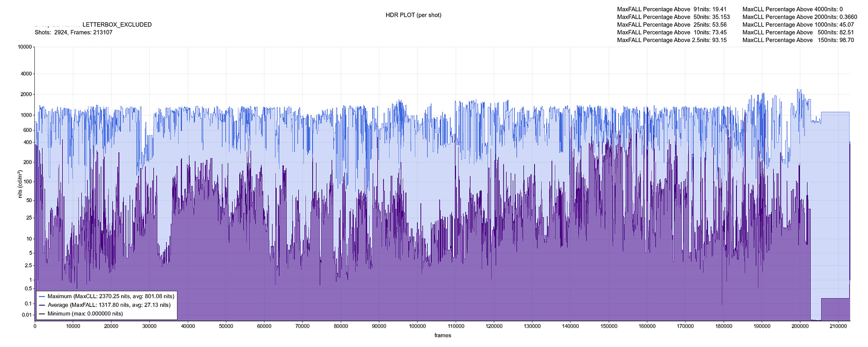868x347 pixels.
Task: Select the Average (MaxFALL) legend entry text
Action: click(109, 305)
